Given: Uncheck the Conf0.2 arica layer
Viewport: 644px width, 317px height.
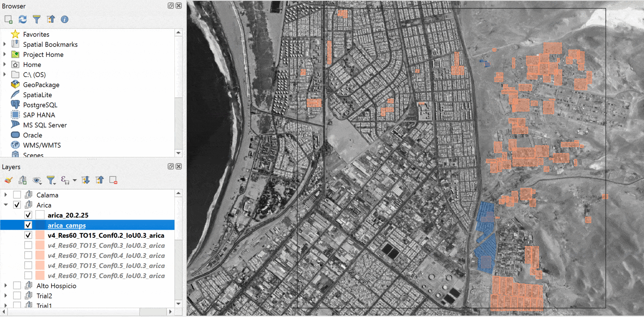Looking at the screenshot, I should (28, 235).
